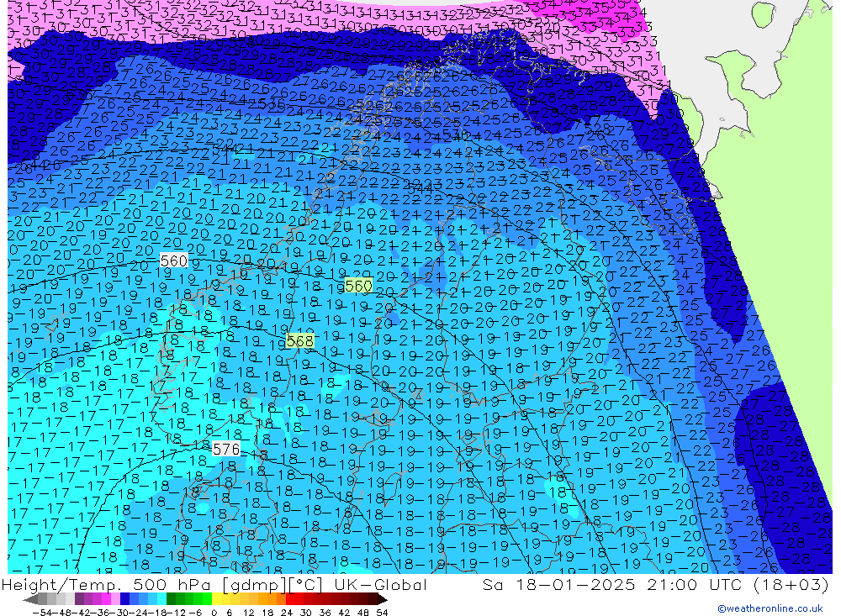The height and width of the screenshot is (616, 841).
Task: Click the '(18+03)' forecast offset text
Action: coord(791,584)
